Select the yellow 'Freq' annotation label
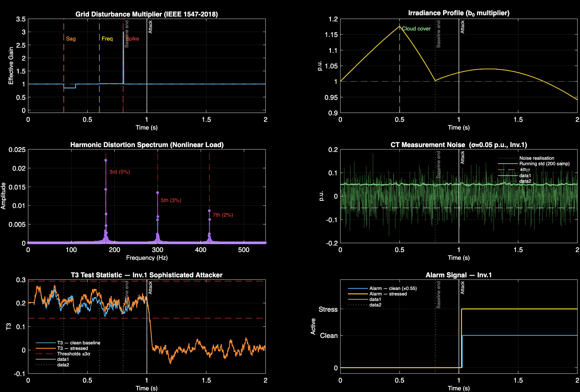Viewport: 580px width, 392px height. coord(107,39)
